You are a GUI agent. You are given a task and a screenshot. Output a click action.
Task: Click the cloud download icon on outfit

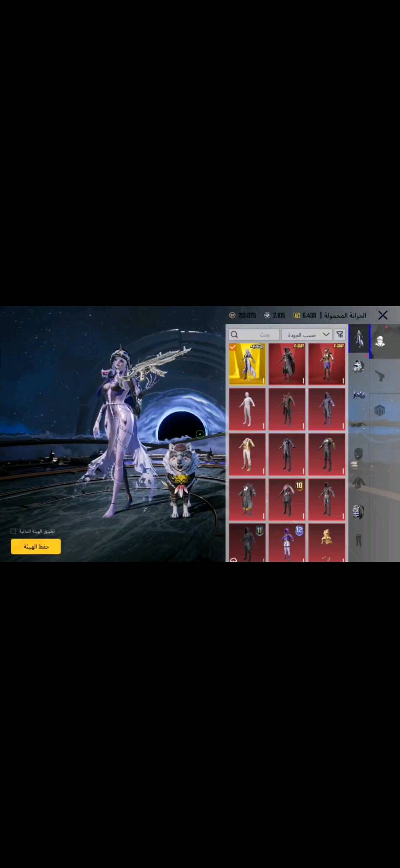click(x=233, y=559)
